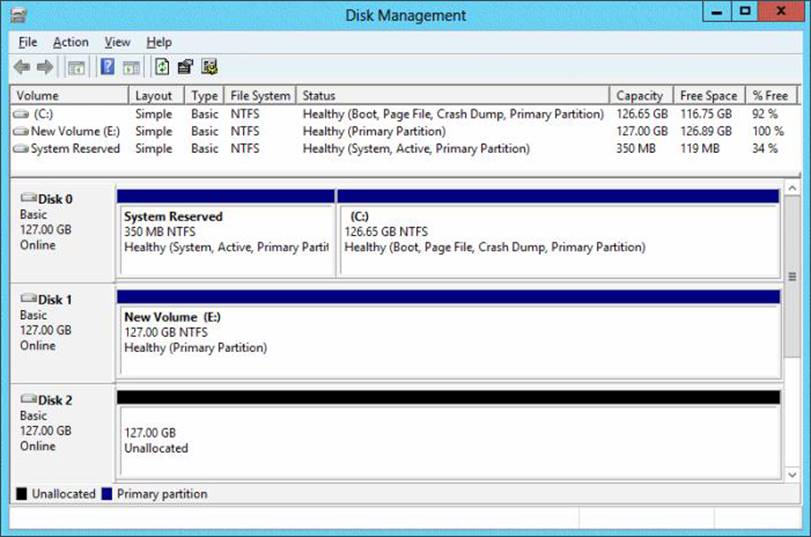This screenshot has width=811, height=537.
Task: Click the Disk 1 drive icon
Action: [28, 298]
